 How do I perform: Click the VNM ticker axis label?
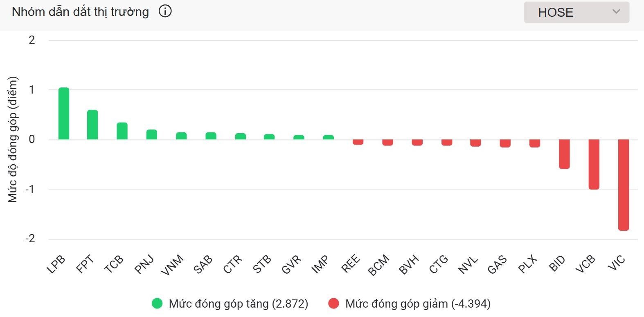(173, 265)
